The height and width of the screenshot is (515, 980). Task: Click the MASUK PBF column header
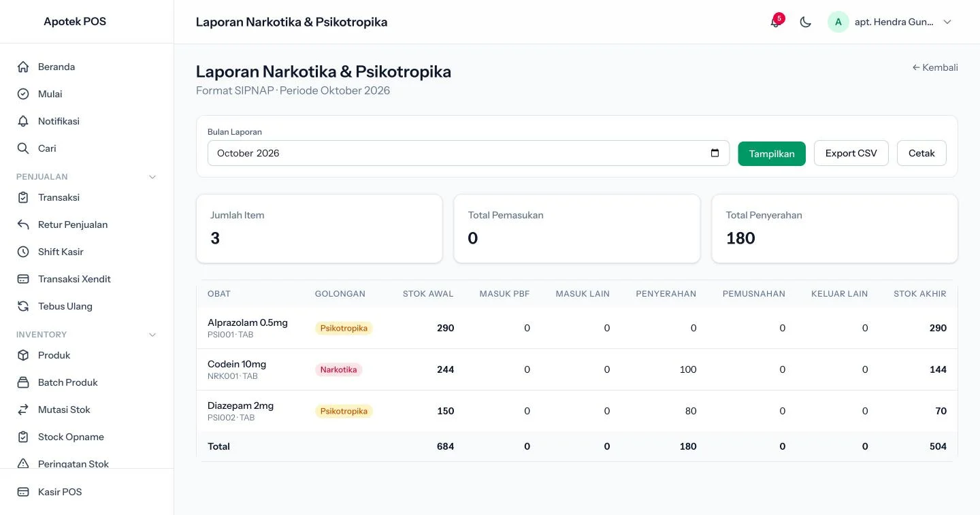(x=504, y=294)
